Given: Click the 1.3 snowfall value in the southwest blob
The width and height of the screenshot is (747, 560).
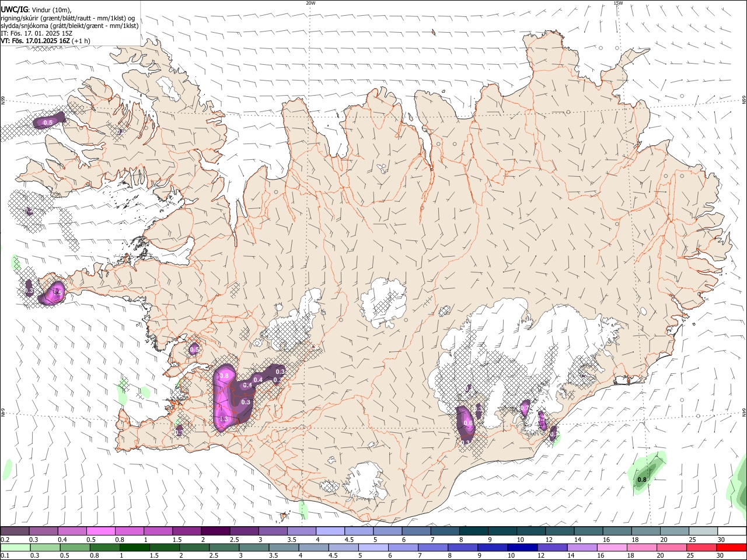Looking at the screenshot, I should tap(223, 419).
